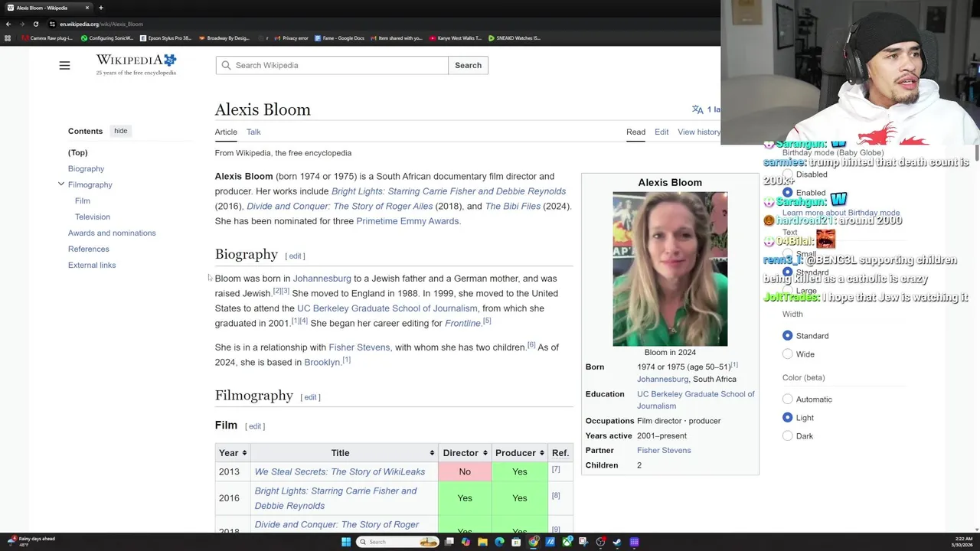Image resolution: width=980 pixels, height=551 pixels.
Task: Open the Johannesburg link in Biography
Action: click(322, 279)
